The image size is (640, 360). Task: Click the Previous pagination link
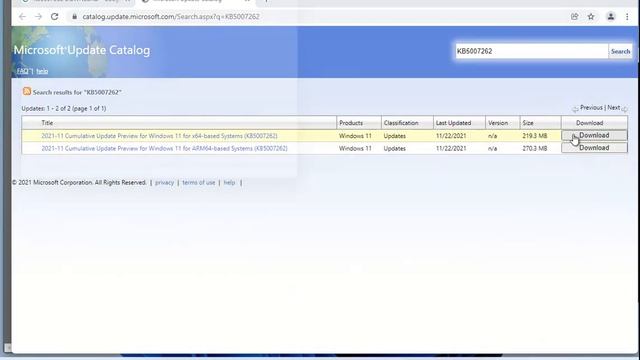tap(591, 108)
